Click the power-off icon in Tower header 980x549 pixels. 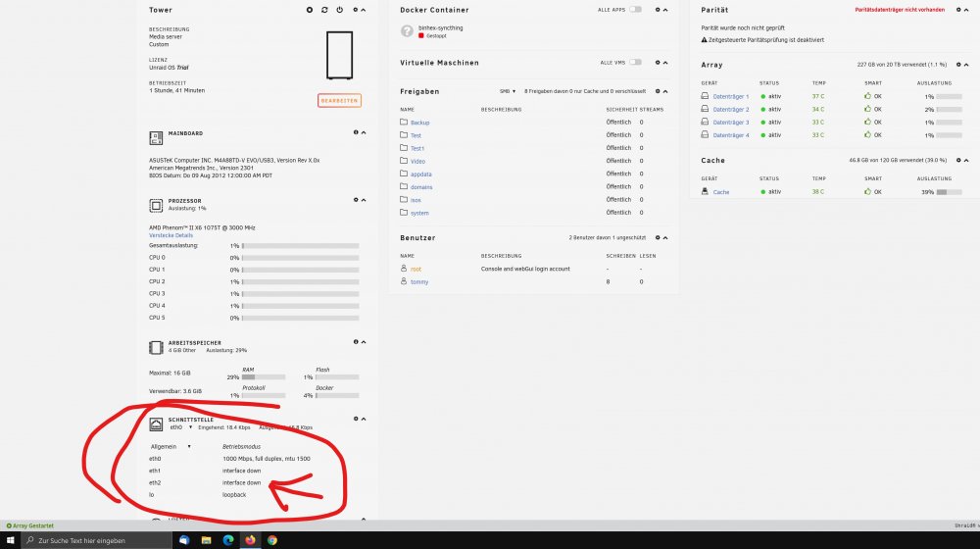click(x=339, y=10)
